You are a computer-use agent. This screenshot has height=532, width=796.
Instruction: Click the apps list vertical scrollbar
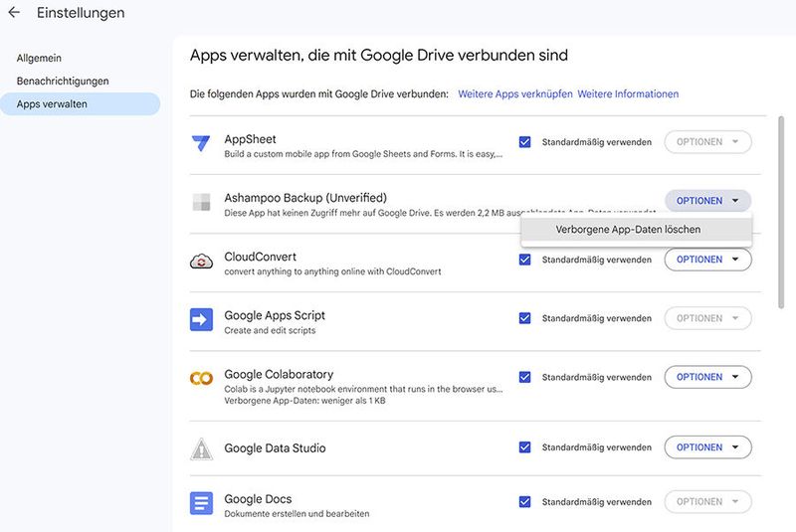(781, 212)
